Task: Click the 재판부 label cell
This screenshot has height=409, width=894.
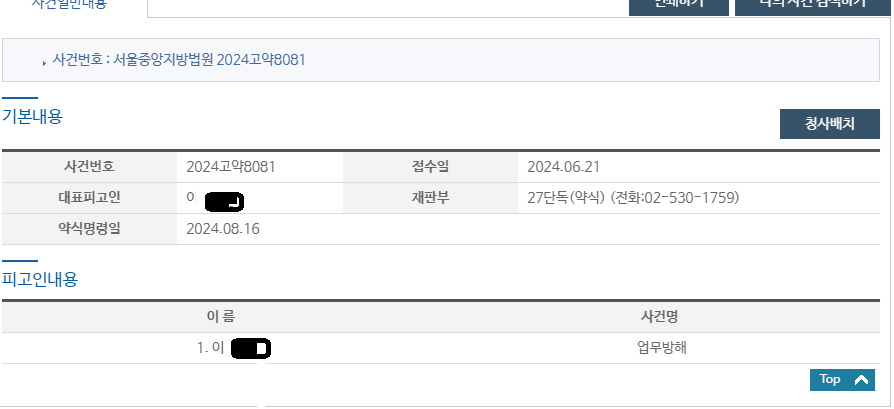Action: pyautogui.click(x=429, y=198)
